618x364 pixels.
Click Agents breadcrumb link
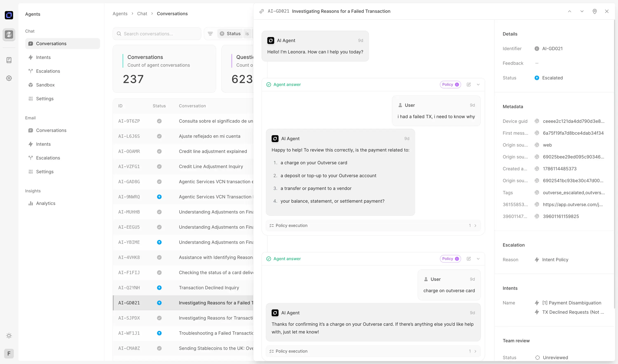[x=120, y=14]
